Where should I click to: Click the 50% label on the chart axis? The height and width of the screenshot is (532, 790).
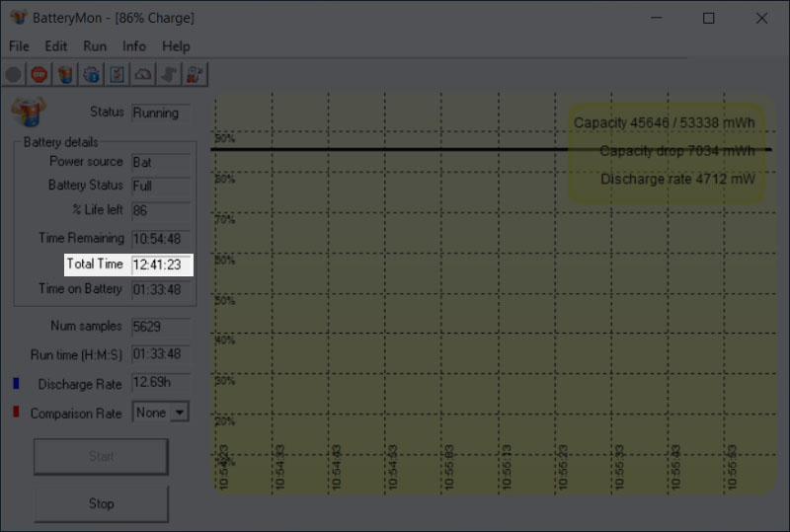pos(225,301)
